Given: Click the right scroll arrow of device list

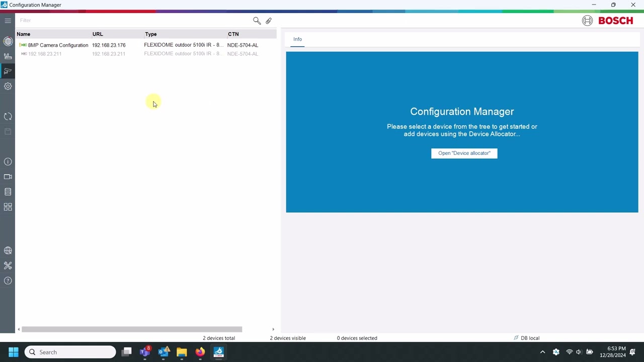Looking at the screenshot, I should pos(273,329).
